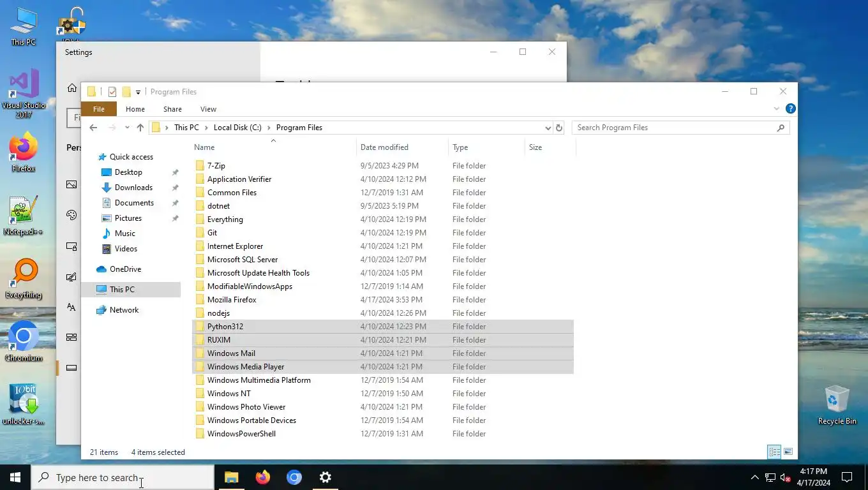
Task: Select the Mozilla Firefox folder icon
Action: (200, 300)
